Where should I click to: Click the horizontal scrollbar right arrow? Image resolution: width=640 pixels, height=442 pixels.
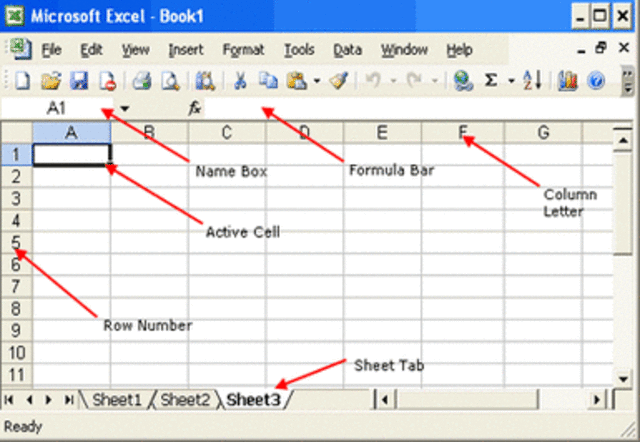[x=597, y=399]
